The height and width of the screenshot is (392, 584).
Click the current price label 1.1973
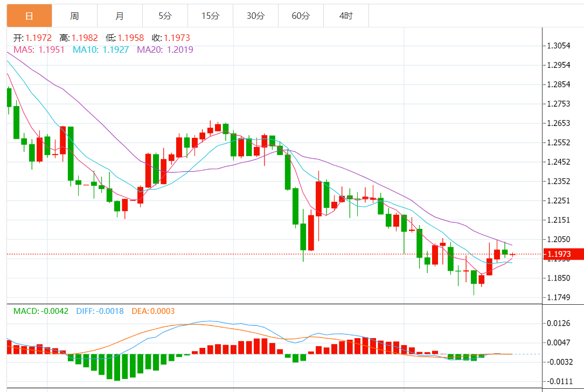pyautogui.click(x=563, y=254)
